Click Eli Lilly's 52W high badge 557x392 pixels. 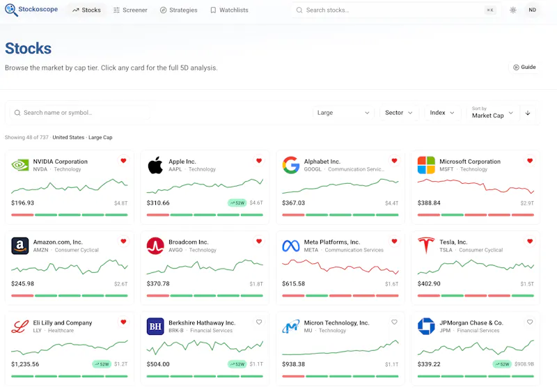pyautogui.click(x=102, y=364)
